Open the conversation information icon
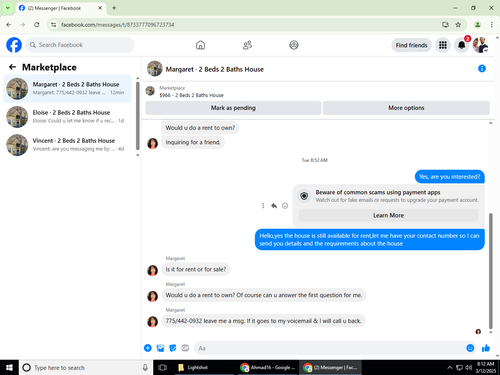500x375 pixels. point(482,69)
